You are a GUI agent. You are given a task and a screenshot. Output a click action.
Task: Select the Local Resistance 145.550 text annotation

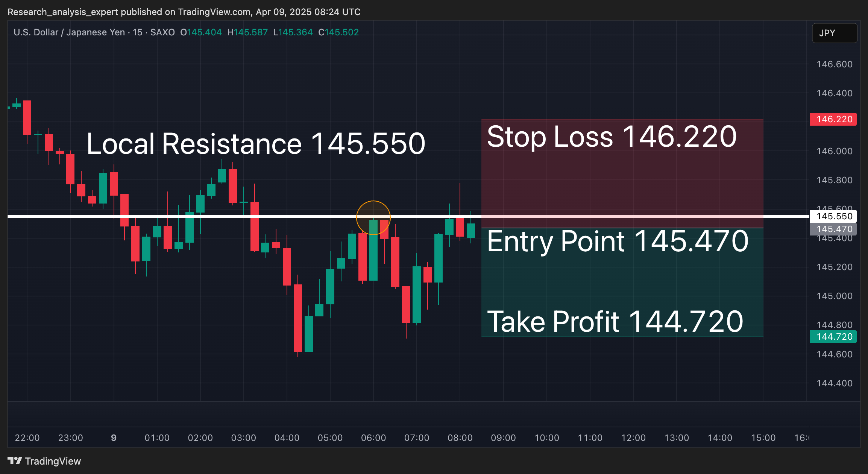[x=256, y=144]
